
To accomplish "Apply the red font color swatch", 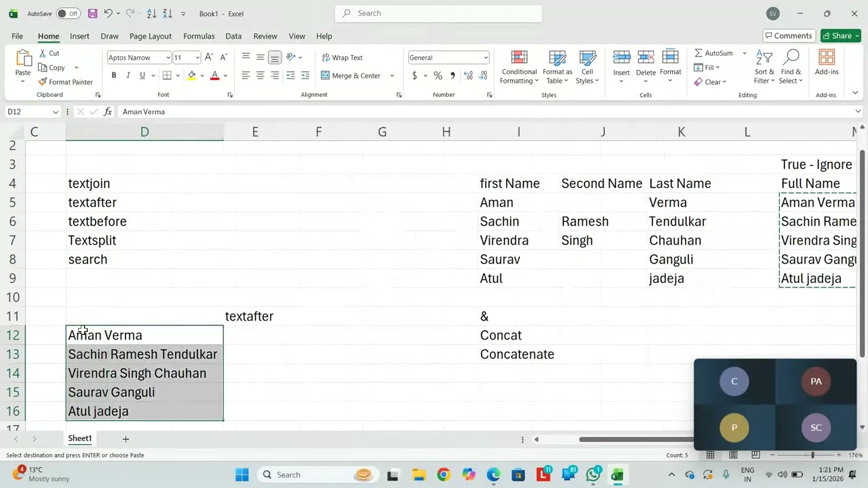I will click(215, 75).
